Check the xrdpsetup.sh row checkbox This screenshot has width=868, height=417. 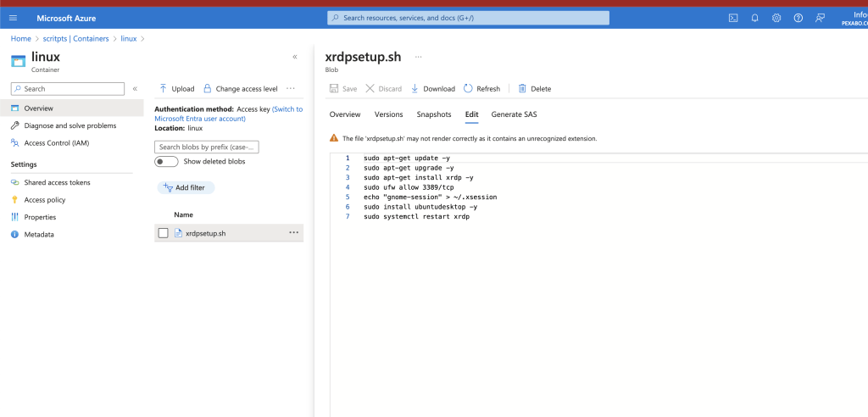point(163,233)
